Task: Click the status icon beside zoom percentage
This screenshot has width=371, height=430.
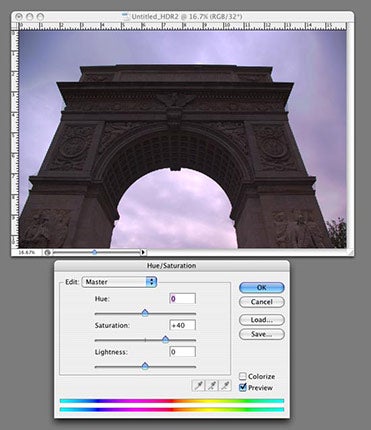Action: point(47,252)
